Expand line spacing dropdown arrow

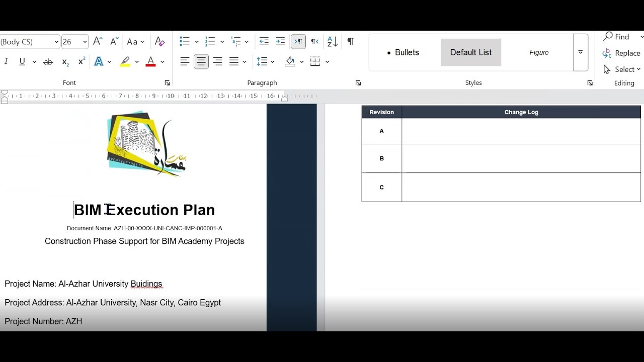click(x=273, y=62)
